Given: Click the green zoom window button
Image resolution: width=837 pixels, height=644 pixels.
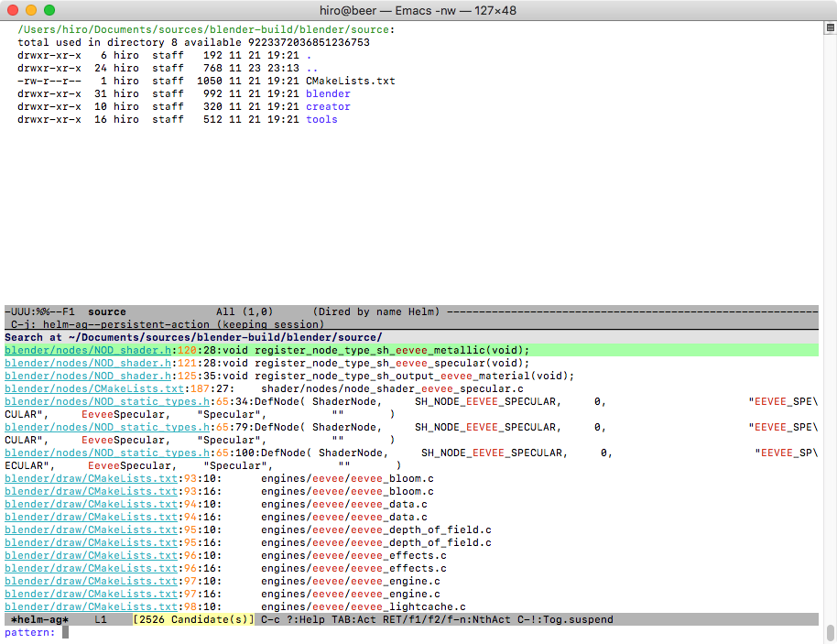Looking at the screenshot, I should click(x=49, y=10).
